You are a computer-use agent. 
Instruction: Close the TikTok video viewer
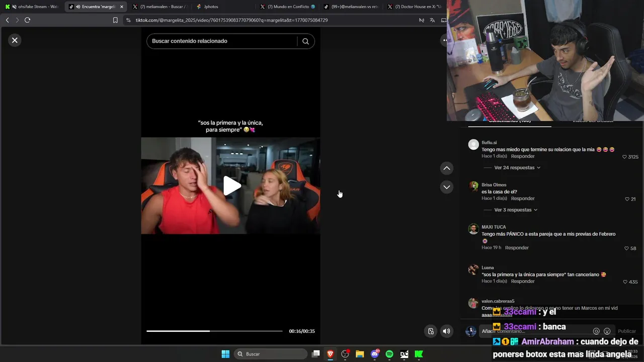[x=15, y=40]
